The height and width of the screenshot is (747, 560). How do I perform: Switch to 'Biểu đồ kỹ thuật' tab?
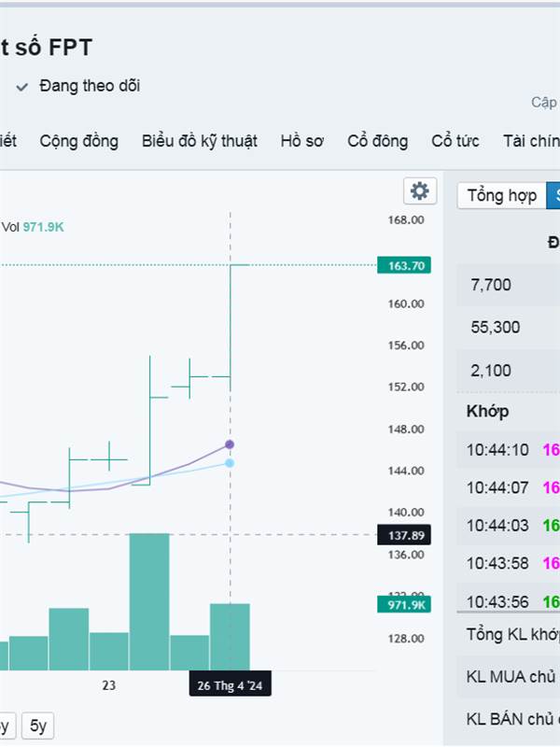coord(200,141)
